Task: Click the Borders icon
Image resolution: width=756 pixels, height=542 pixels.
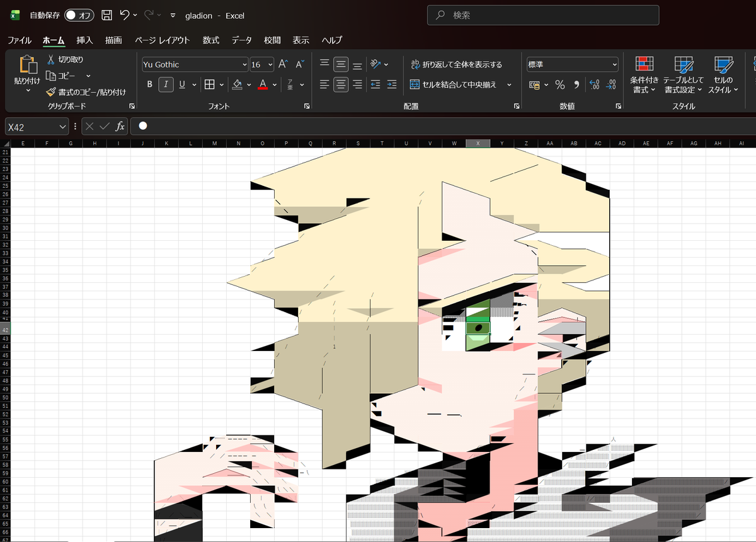Action: (x=210, y=84)
